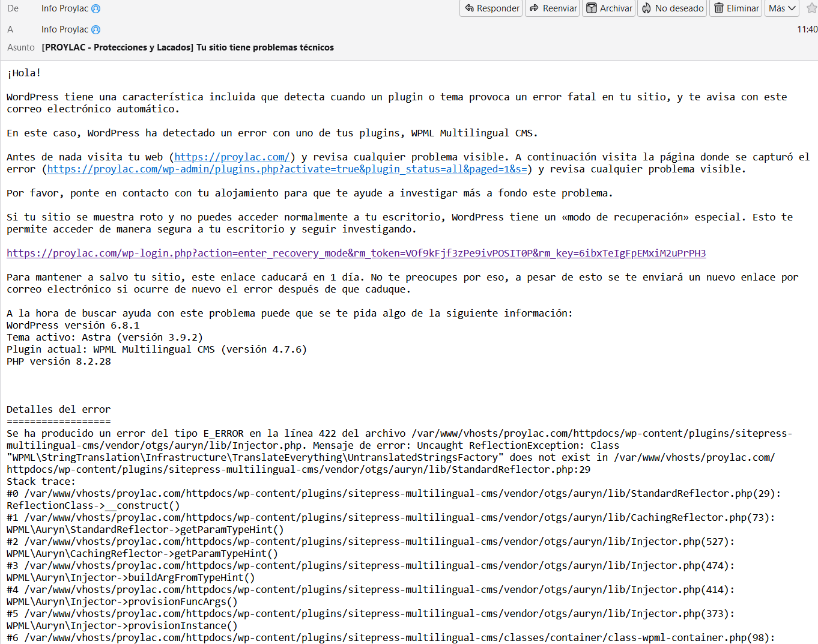The image size is (818, 644).
Task: Click 'WPML\Auryn\CachingReflector->getParamTypeHint()' line
Action: (142, 553)
